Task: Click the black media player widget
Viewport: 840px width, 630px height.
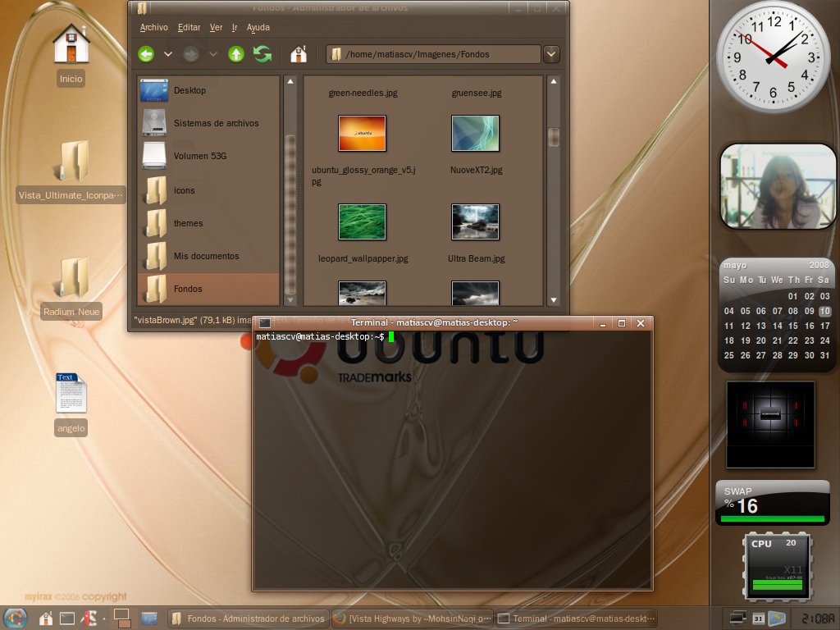Action: tap(770, 424)
